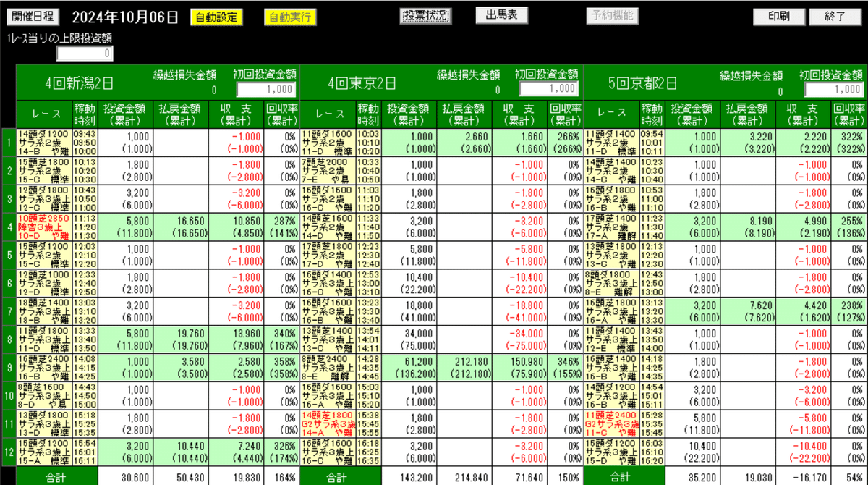Select the 4回新潟2日 venue header
Image resolution: width=868 pixels, height=485 pixels.
[80, 83]
